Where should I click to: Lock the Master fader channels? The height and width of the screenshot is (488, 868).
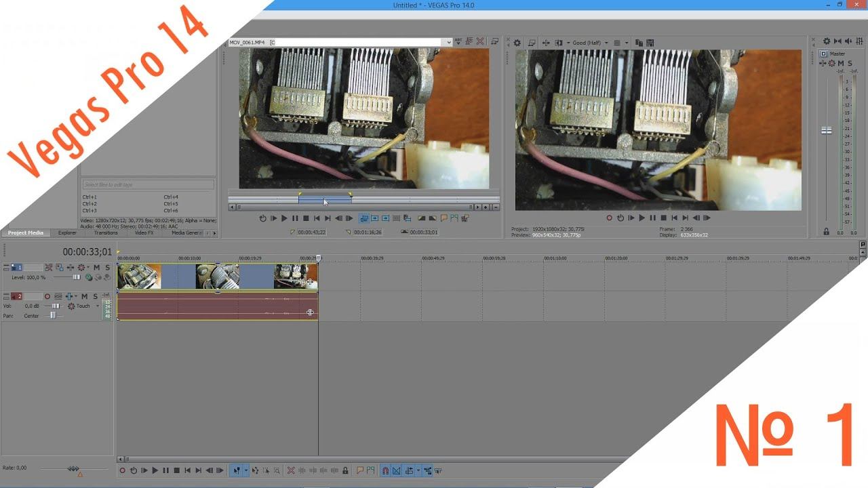coord(826,231)
